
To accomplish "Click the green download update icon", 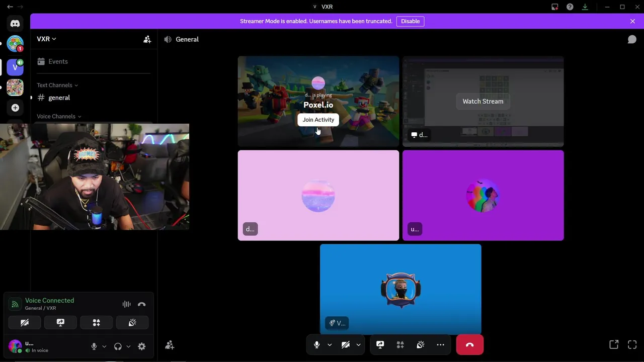I will (x=585, y=7).
